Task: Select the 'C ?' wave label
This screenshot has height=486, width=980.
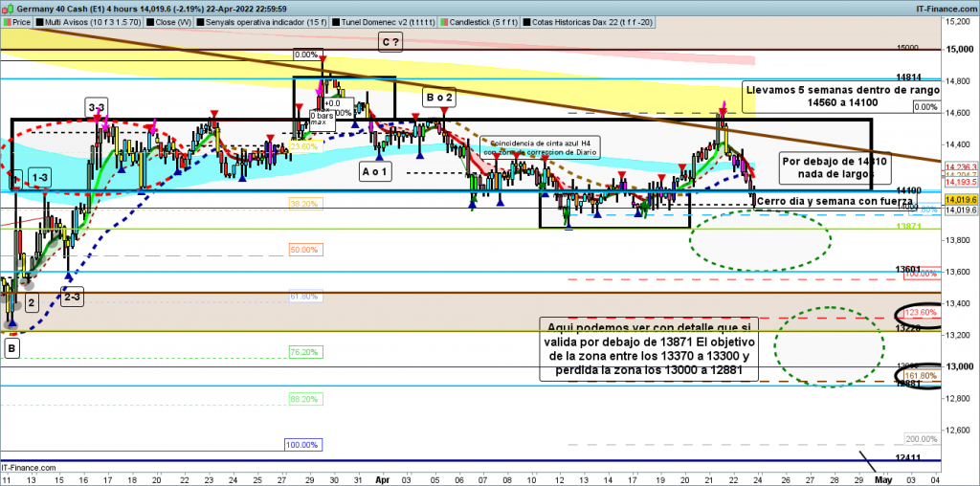Action: (x=390, y=41)
